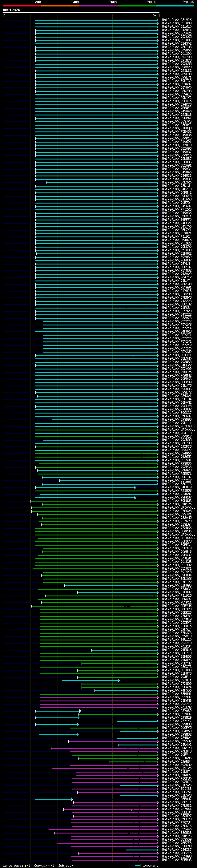The height and width of the screenshot is (868, 197).
Task: Select hit label UniRef100_Q820M5
Action: pos(177,518)
